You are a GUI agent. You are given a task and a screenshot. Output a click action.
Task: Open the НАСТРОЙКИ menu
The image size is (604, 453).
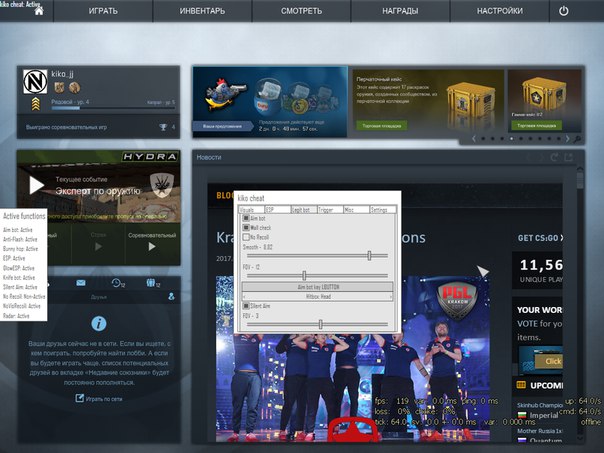coord(499,11)
